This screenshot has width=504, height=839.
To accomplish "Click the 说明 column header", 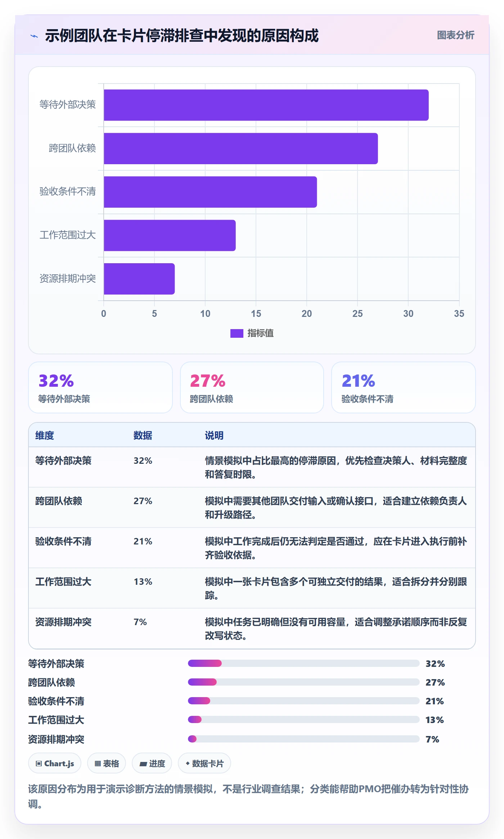I will point(214,436).
